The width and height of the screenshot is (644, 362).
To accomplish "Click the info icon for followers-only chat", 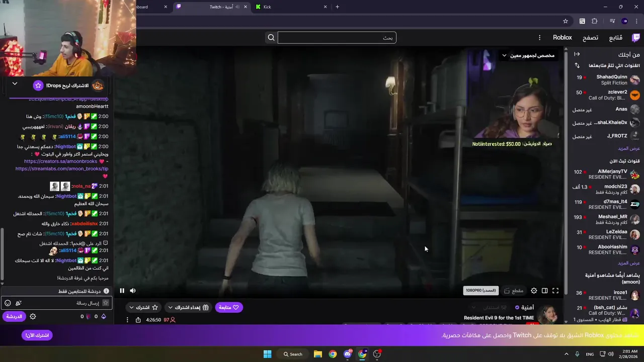I will point(106,291).
